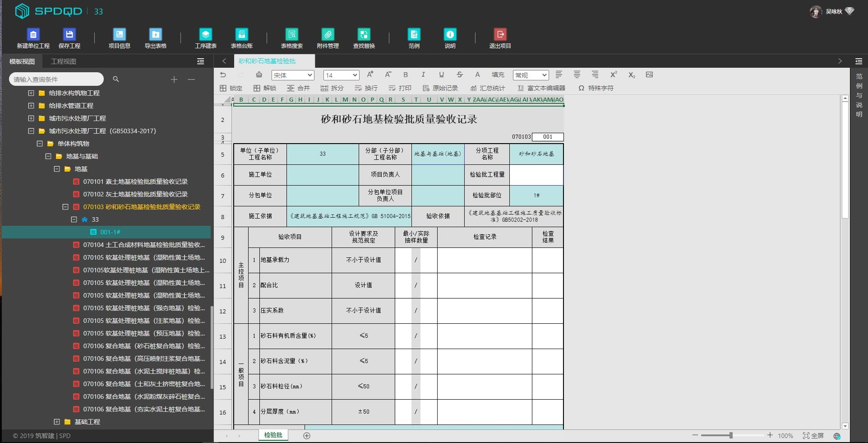Click the plus icon beside the search box

[x=174, y=79]
